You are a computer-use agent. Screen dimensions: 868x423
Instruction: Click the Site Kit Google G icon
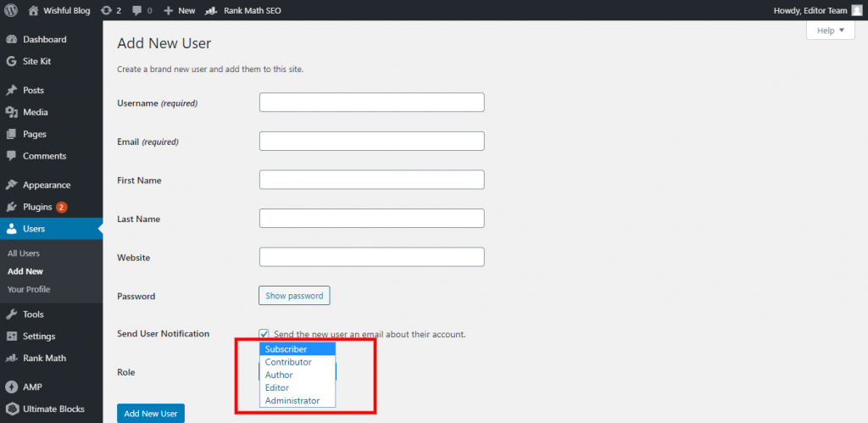tap(11, 61)
